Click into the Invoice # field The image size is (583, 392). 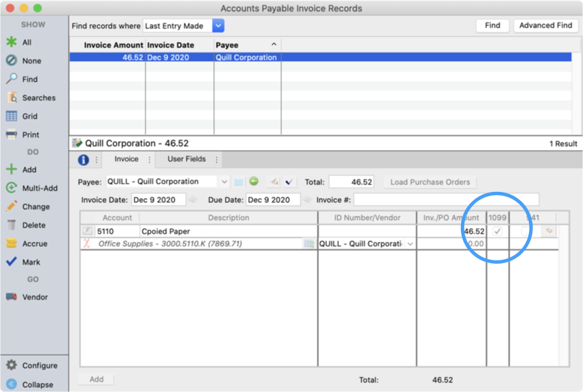click(446, 200)
